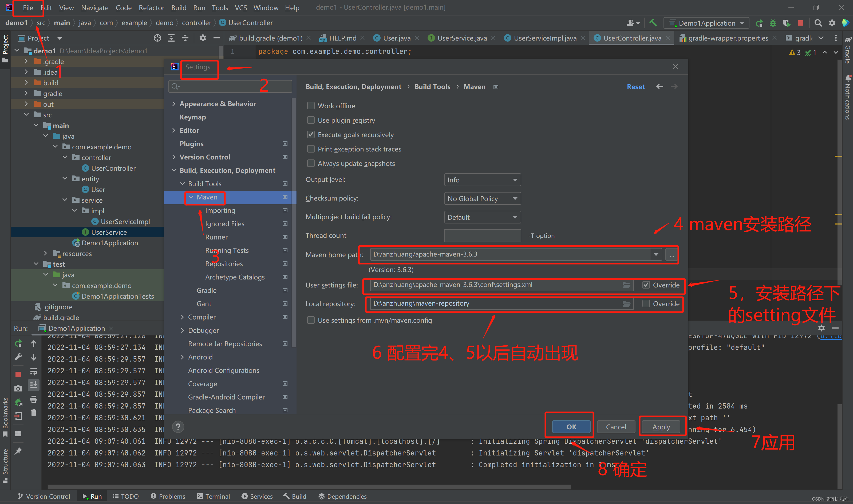Enable the Work offline checkbox
This screenshot has width=853, height=504.
click(x=311, y=106)
